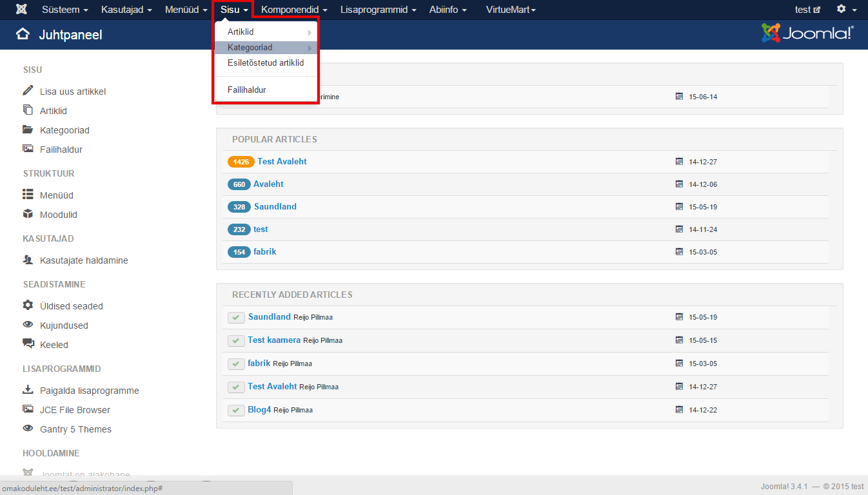Choose Artiklid in the Sisu menu
Image resolution: width=868 pixels, height=495 pixels.
point(266,32)
